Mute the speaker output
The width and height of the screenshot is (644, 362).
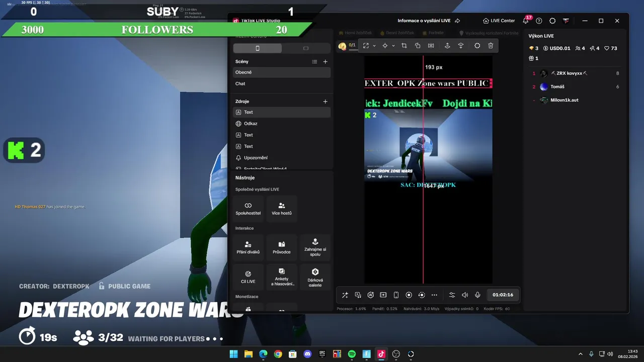(465, 295)
